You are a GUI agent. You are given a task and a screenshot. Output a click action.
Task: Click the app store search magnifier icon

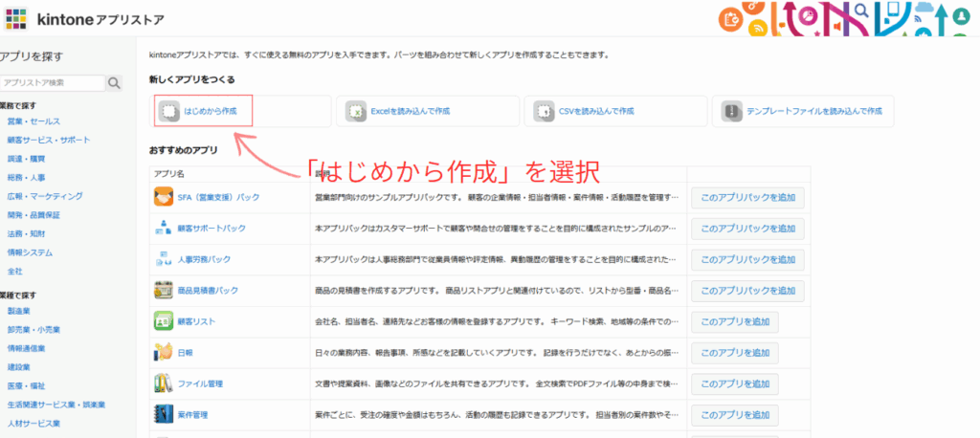click(114, 83)
